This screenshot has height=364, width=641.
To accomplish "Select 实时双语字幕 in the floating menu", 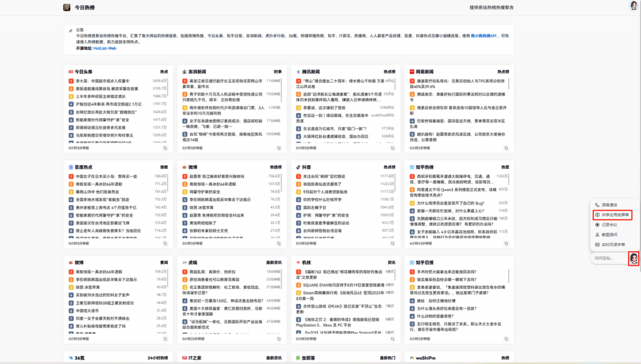I will click(612, 245).
